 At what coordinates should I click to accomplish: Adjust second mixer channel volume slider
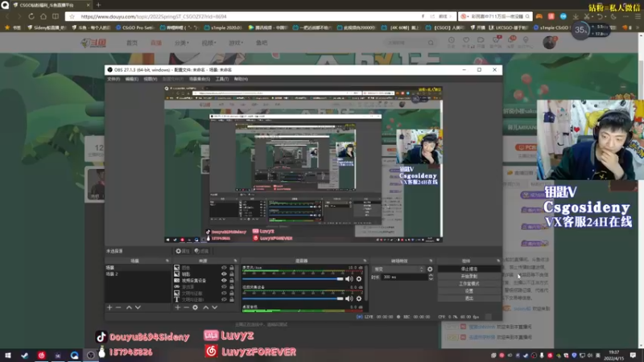pyautogui.click(x=292, y=298)
